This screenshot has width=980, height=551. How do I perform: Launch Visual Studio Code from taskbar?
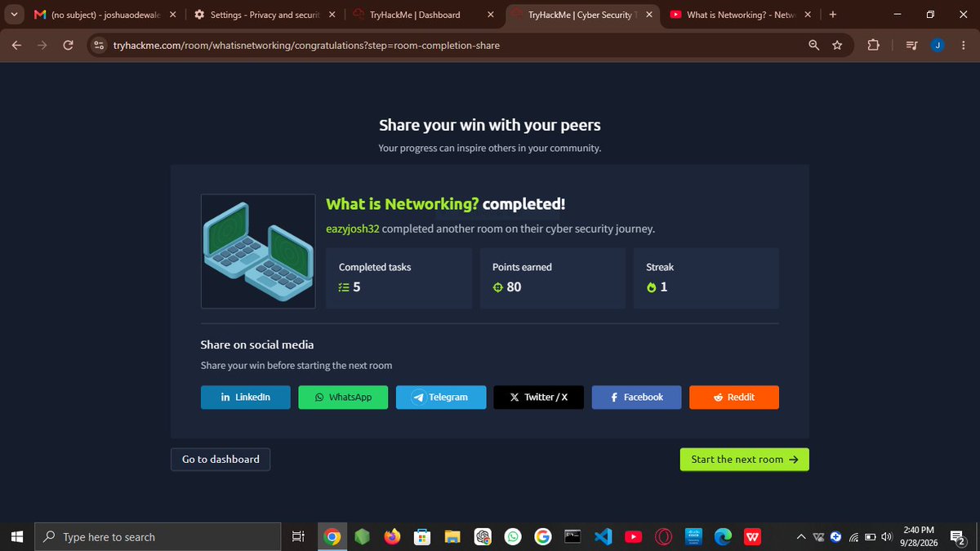click(603, 536)
